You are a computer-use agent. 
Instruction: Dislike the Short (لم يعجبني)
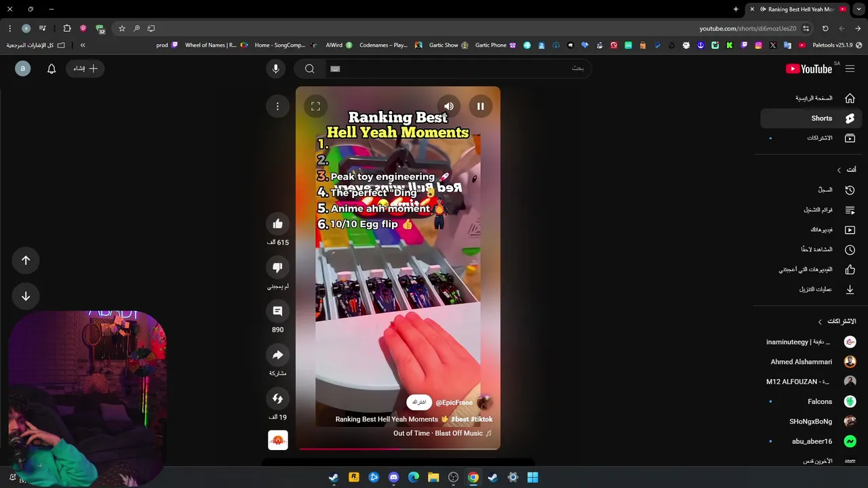point(277,268)
